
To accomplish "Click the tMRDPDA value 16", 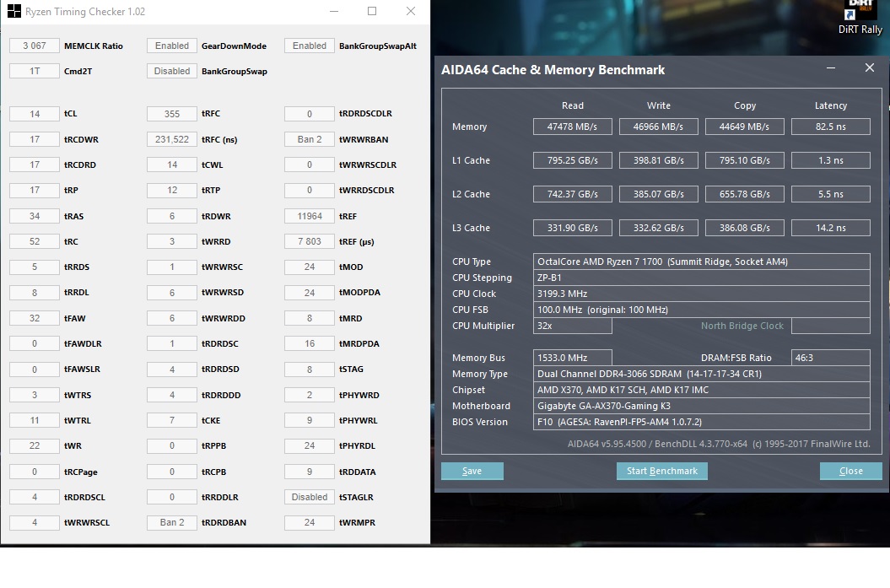I will [x=310, y=343].
